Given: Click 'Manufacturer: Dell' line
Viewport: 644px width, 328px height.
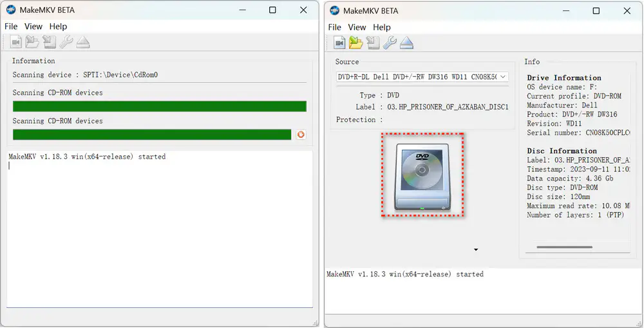Looking at the screenshot, I should tap(562, 105).
